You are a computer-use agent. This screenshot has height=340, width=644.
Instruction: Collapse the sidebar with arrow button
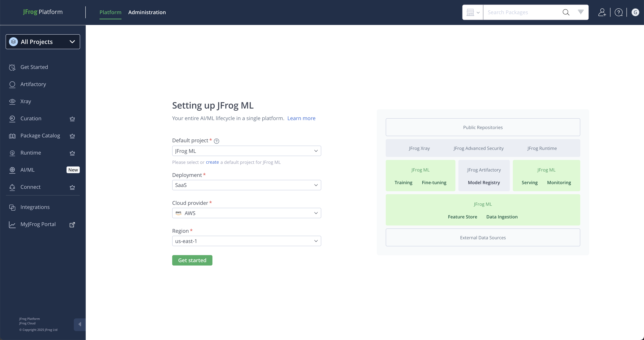tap(80, 324)
